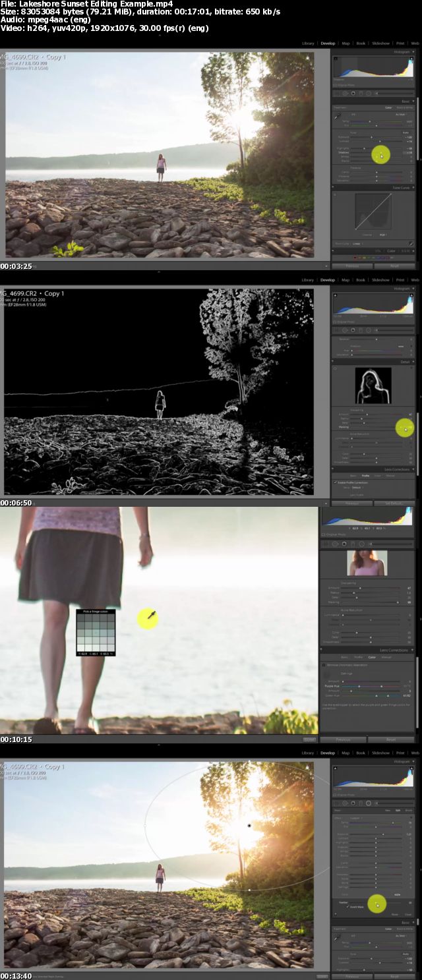Click Done button in the 00:10:15 frame
The height and width of the screenshot is (980, 422).
click(x=310, y=739)
